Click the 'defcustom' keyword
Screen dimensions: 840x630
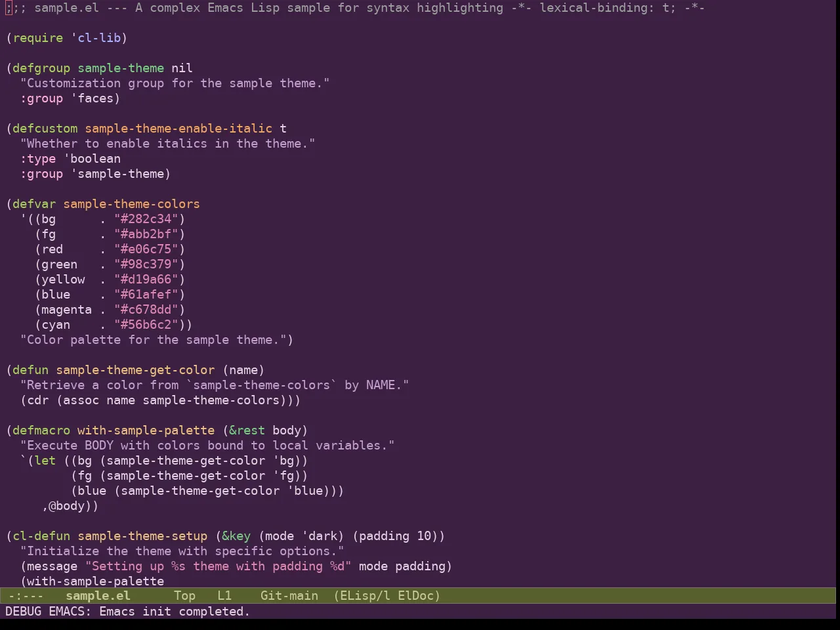(45, 129)
